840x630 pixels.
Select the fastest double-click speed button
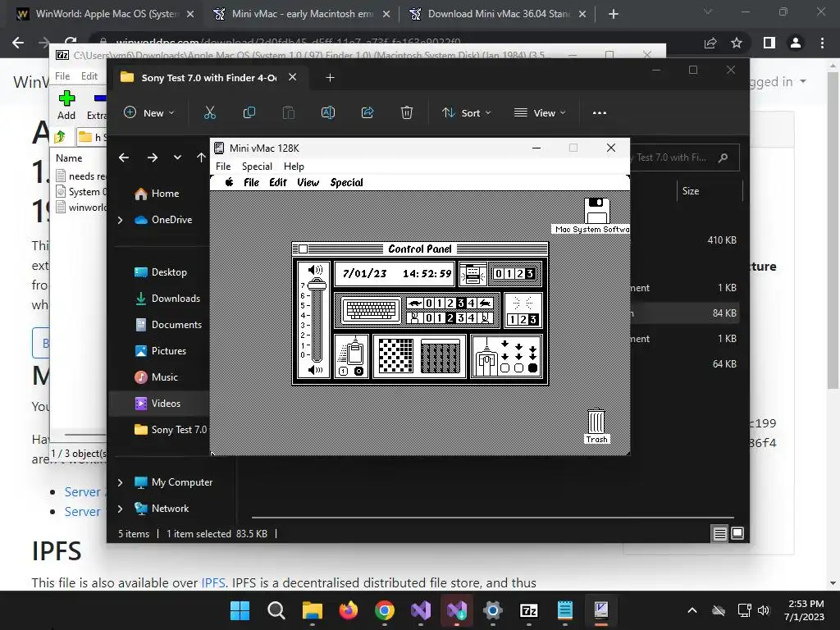point(532,368)
